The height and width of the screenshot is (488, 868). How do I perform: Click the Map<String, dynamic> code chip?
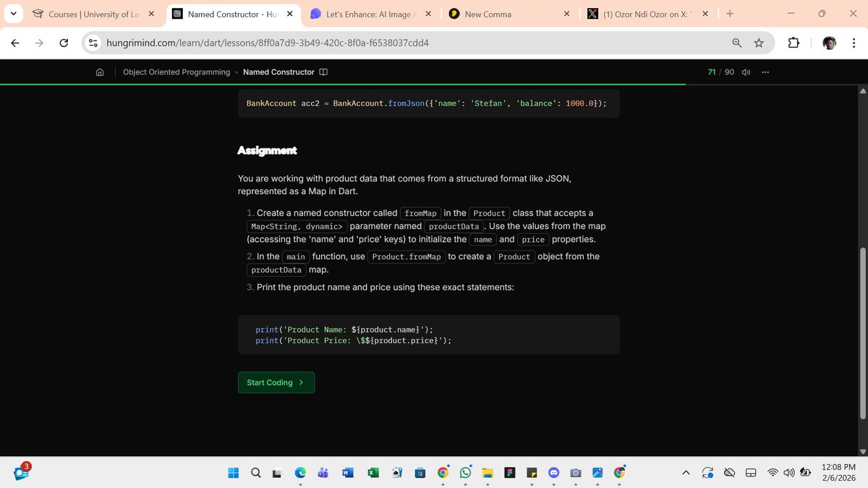pyautogui.click(x=297, y=227)
